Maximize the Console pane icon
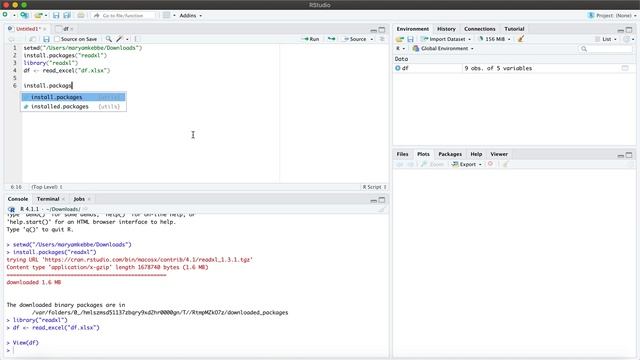This screenshot has height=360, width=640. click(382, 200)
